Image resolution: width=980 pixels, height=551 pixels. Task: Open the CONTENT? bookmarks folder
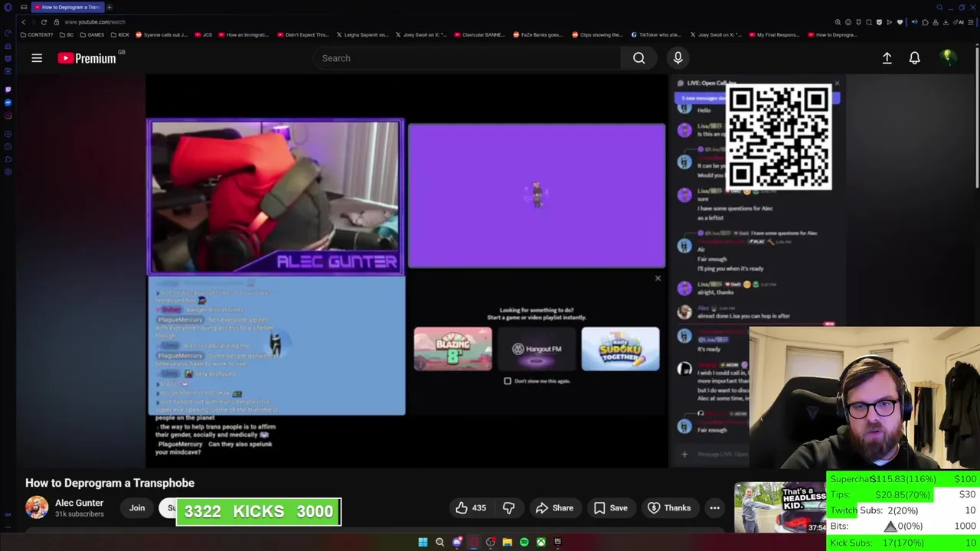37,34
